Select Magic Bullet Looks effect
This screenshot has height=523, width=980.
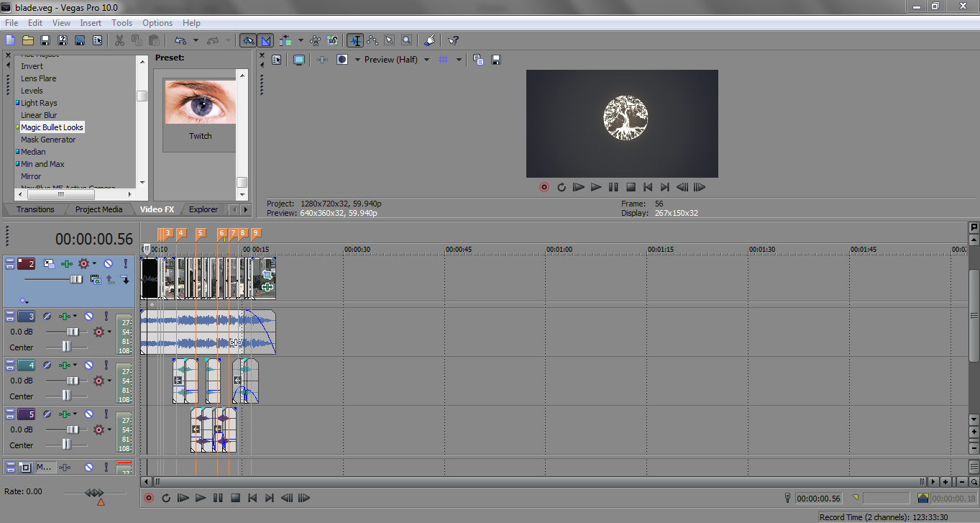pyautogui.click(x=52, y=127)
